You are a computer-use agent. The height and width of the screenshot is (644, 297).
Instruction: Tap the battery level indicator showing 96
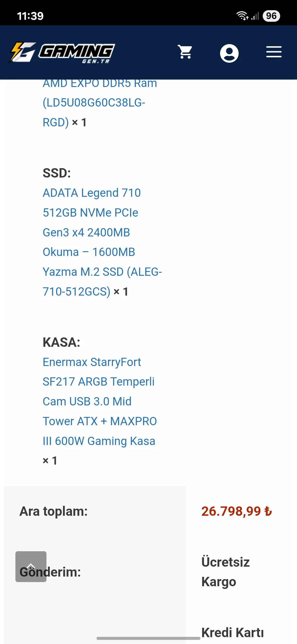[271, 16]
